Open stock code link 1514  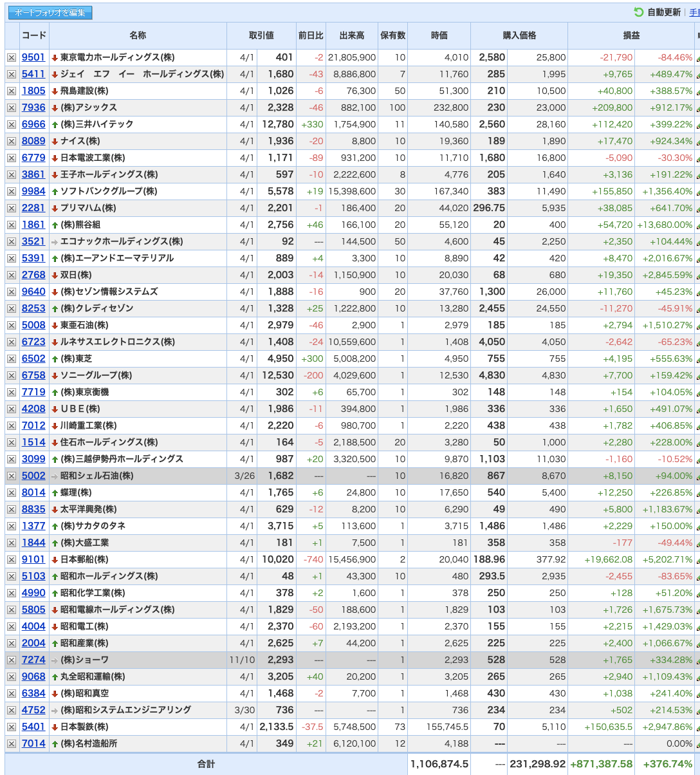33,442
